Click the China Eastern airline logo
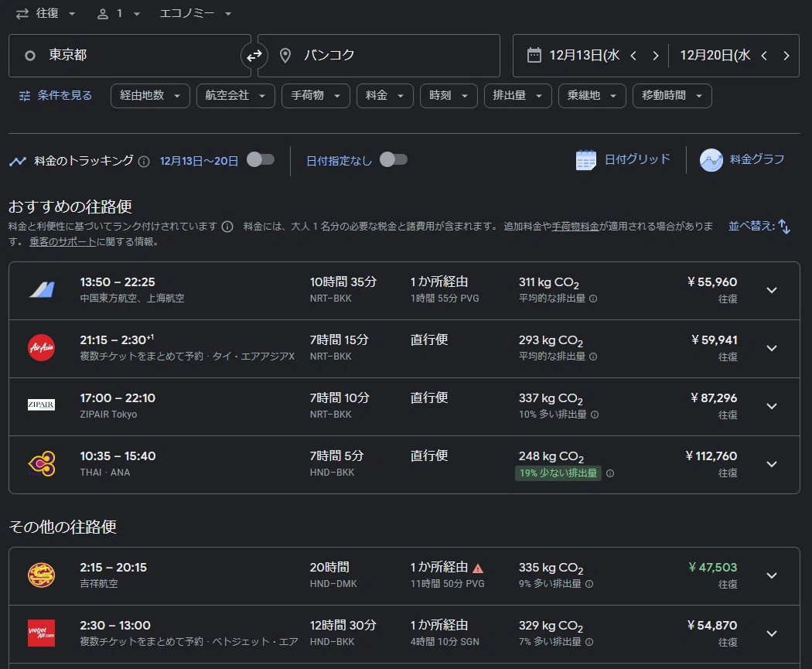812x669 pixels. pos(42,290)
